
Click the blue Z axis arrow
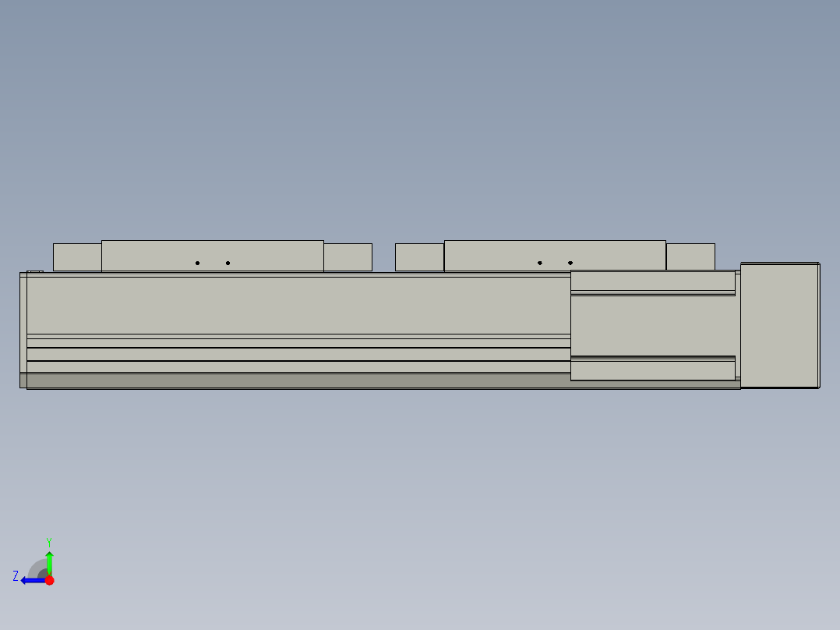34,581
